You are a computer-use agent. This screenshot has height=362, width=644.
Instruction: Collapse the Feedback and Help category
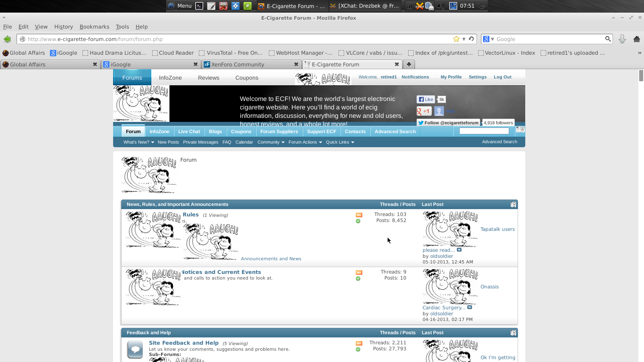point(513,333)
